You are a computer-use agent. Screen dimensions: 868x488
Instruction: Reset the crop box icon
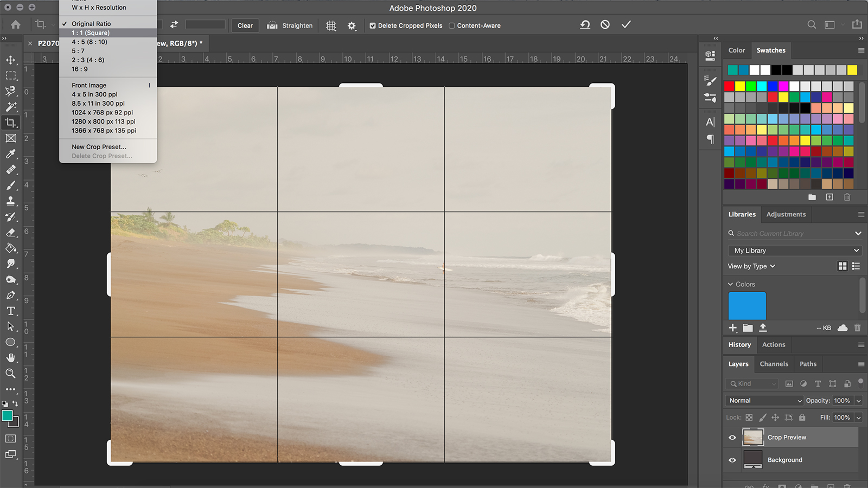click(585, 24)
